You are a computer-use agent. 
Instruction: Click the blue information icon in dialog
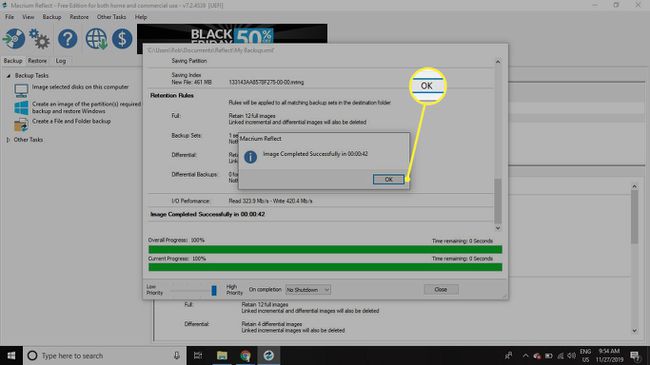[x=250, y=157]
